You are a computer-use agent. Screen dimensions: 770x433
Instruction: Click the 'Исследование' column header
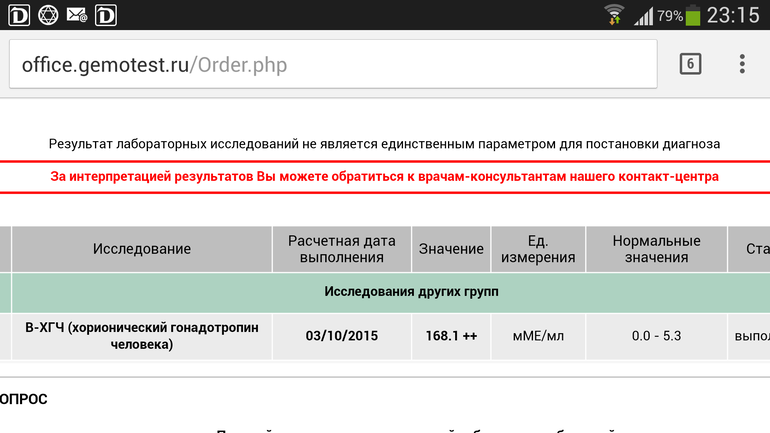(141, 249)
